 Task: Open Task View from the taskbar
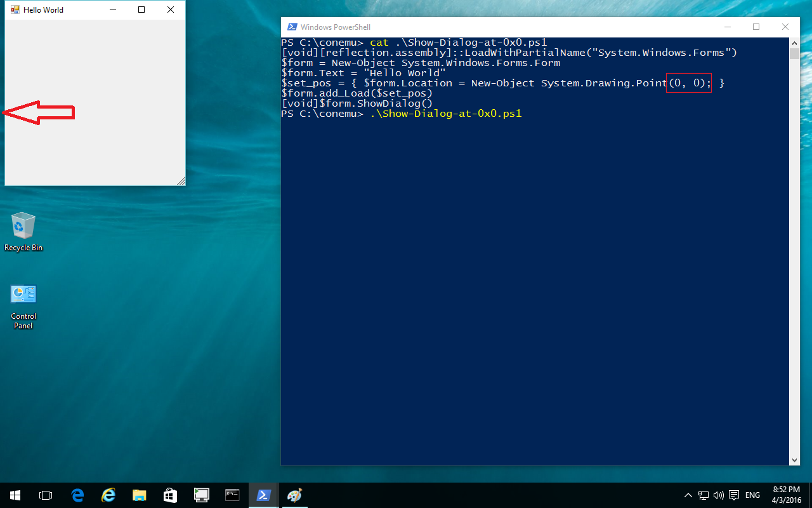click(x=46, y=495)
